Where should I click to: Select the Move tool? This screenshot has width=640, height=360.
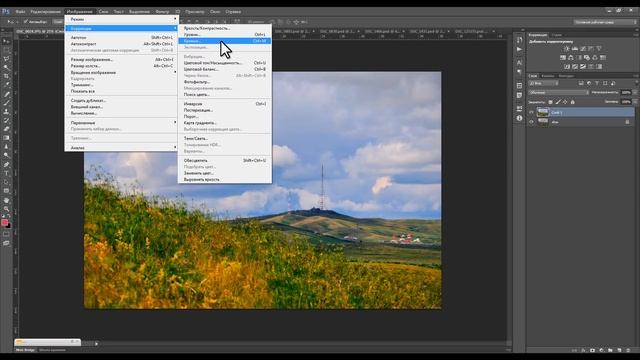[6, 41]
